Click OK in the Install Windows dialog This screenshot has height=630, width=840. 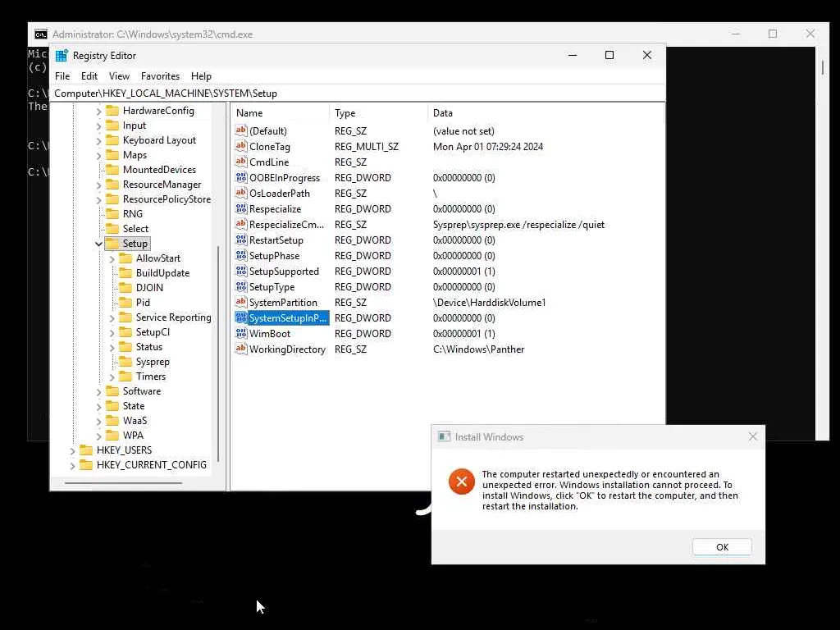click(722, 547)
